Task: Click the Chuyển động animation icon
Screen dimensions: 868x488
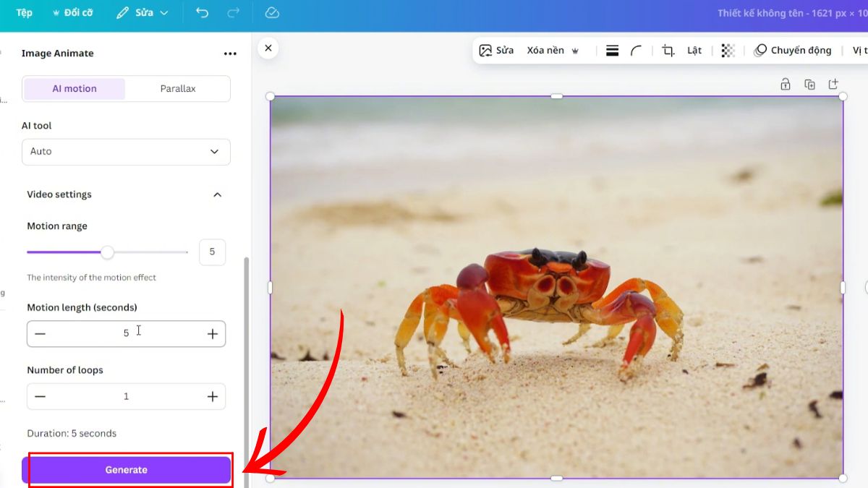Action: (x=760, y=50)
